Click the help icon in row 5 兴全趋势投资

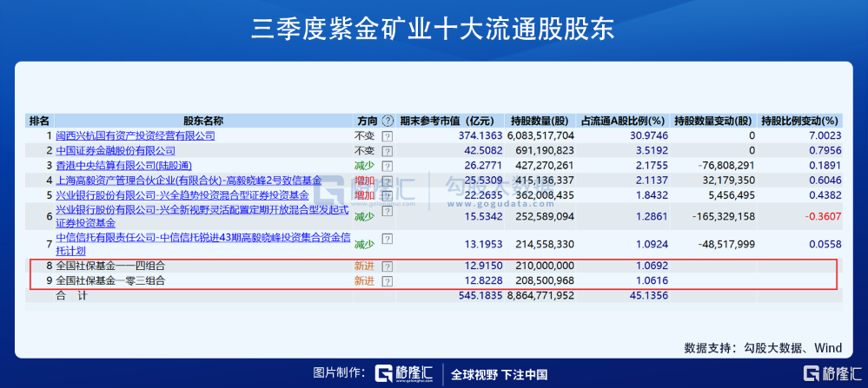[388, 195]
